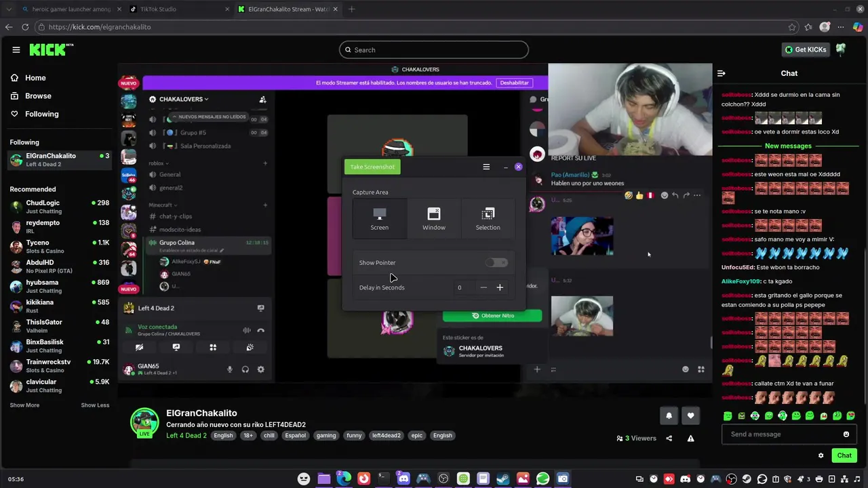This screenshot has height=488, width=868.
Task: Open recommended channel Trainwreckstv
Action: (59, 366)
